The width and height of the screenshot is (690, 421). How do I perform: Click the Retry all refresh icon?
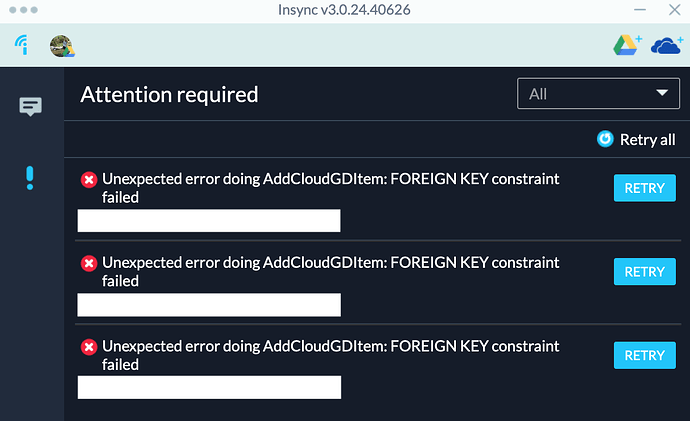pos(605,139)
